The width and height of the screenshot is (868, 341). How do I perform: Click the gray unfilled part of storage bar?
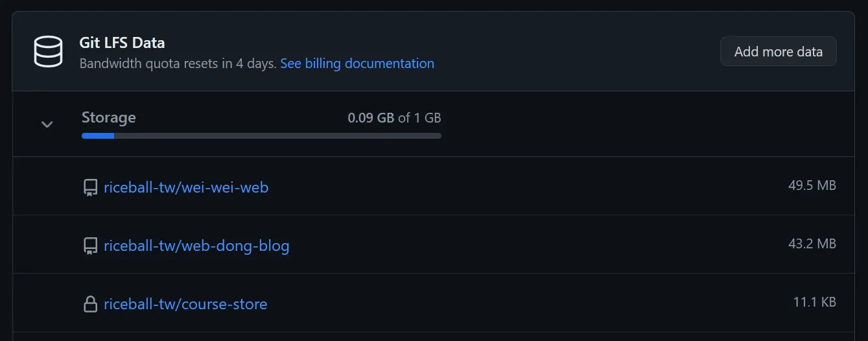[277, 136]
